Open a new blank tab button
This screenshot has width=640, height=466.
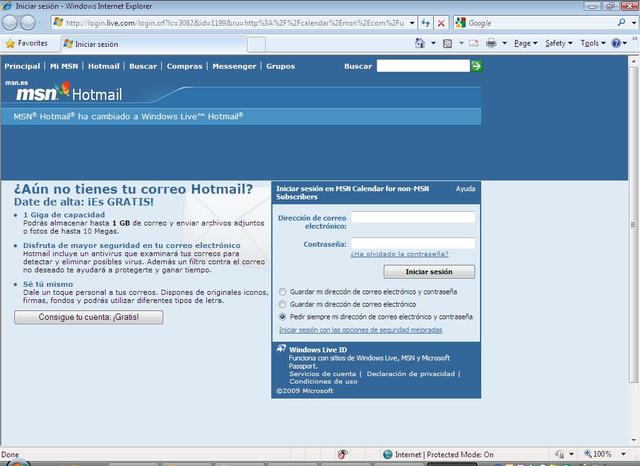coord(256,44)
